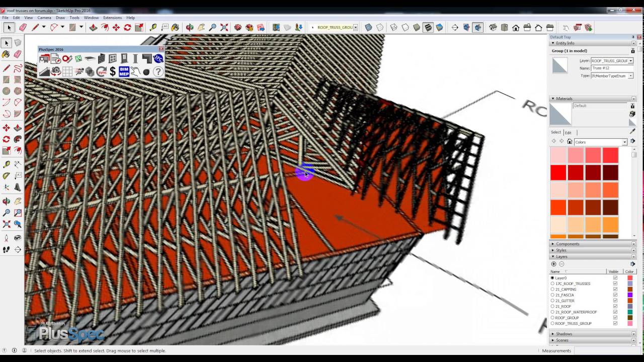Pick the pure red color swatch
644x362 pixels.
click(558, 172)
